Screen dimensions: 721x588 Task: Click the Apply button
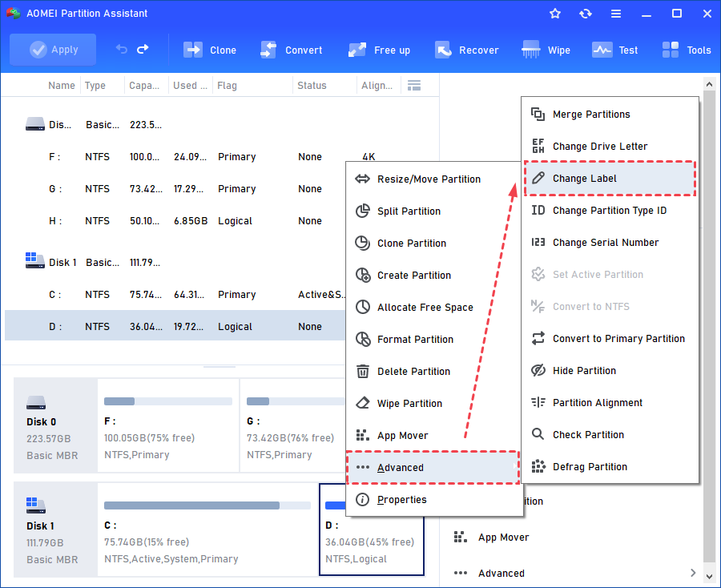53,50
